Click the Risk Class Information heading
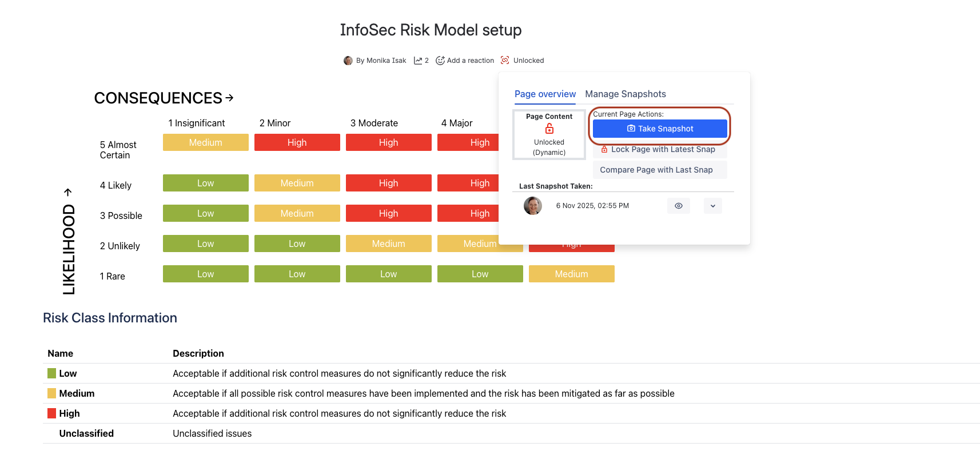980x455 pixels. coord(110,318)
